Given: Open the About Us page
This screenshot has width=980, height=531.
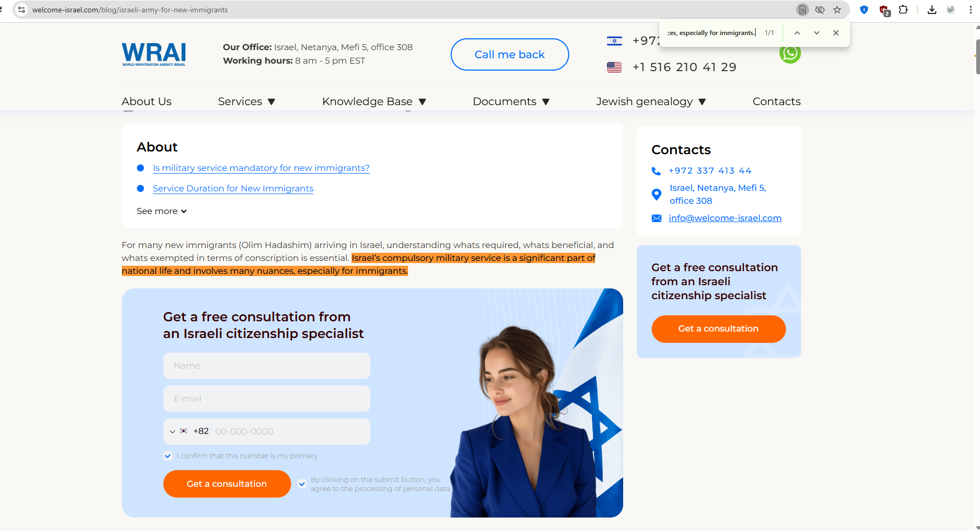Looking at the screenshot, I should pos(147,101).
